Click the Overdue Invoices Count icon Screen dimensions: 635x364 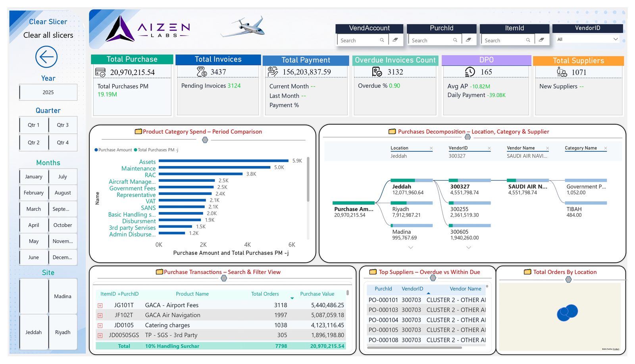point(377,72)
